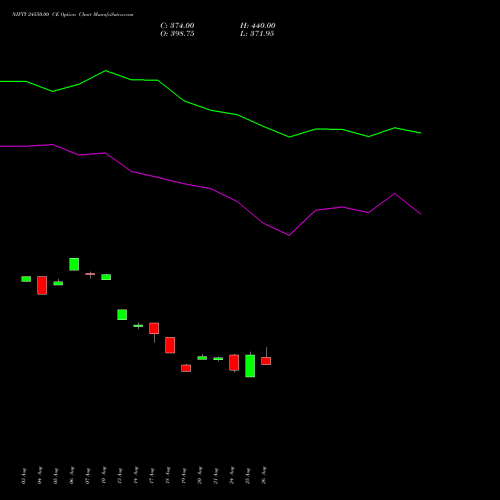Image resolution: width=500 pixels, height=500 pixels.
Task: Click the close value 'C: 374.00'
Action: 177,26
